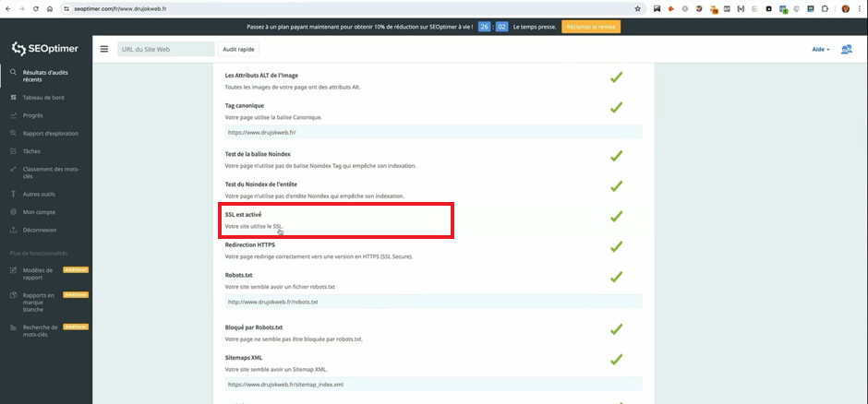The height and width of the screenshot is (404, 868).
Task: Reload the page with refresh icon
Action: point(36,9)
